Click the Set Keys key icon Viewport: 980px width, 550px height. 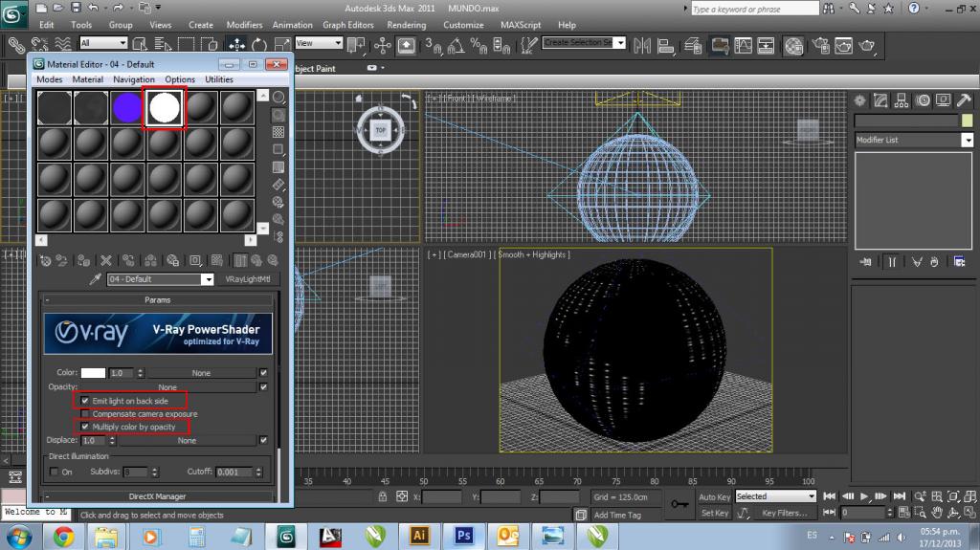coord(680,504)
